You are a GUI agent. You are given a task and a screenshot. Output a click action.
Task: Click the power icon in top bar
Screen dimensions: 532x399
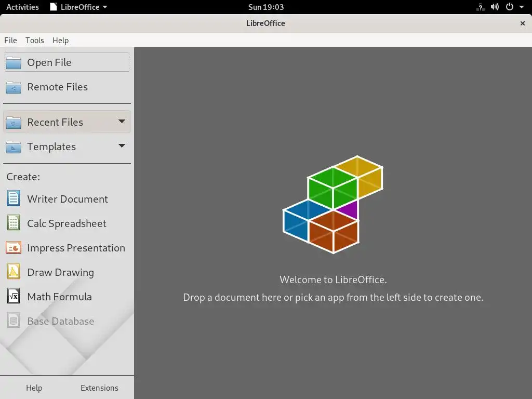(510, 7)
